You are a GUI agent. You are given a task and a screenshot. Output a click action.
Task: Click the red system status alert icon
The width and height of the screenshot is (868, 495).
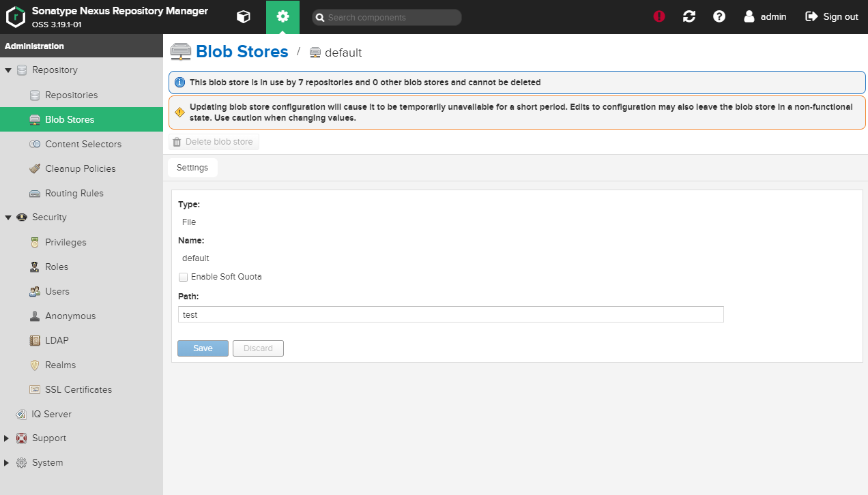659,17
